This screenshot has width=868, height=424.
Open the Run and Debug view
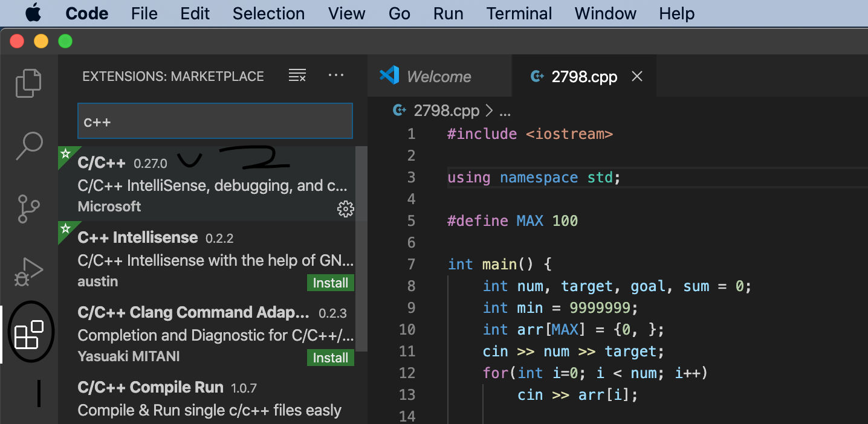pyautogui.click(x=28, y=272)
